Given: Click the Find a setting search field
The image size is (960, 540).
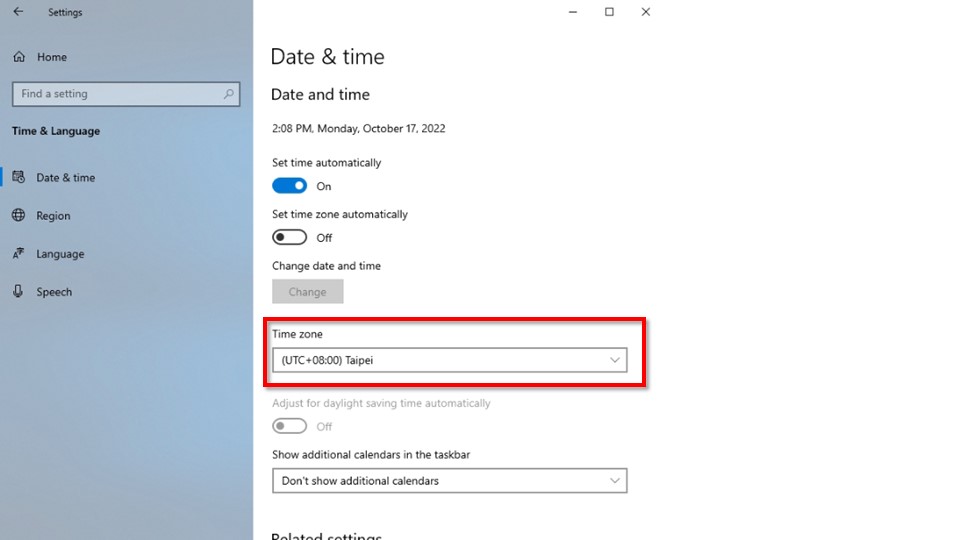Looking at the screenshot, I should (115, 94).
